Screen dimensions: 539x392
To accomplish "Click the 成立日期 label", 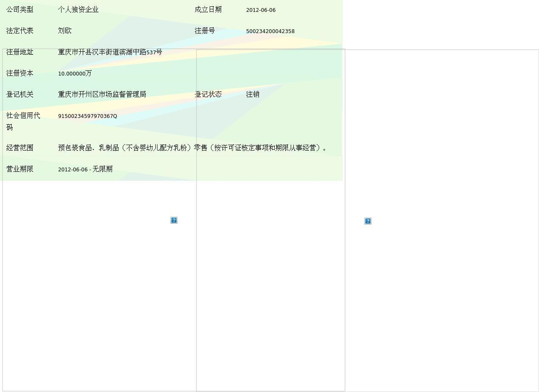I will 208,9.
